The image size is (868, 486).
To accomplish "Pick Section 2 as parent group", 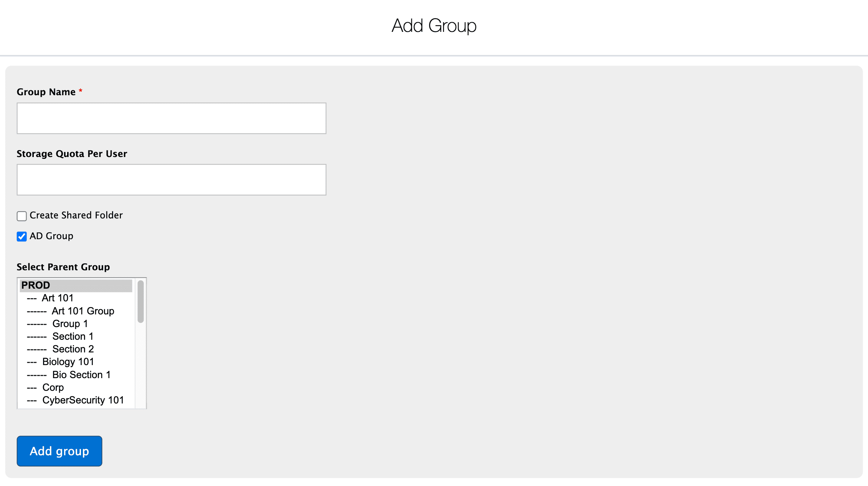I will (73, 349).
